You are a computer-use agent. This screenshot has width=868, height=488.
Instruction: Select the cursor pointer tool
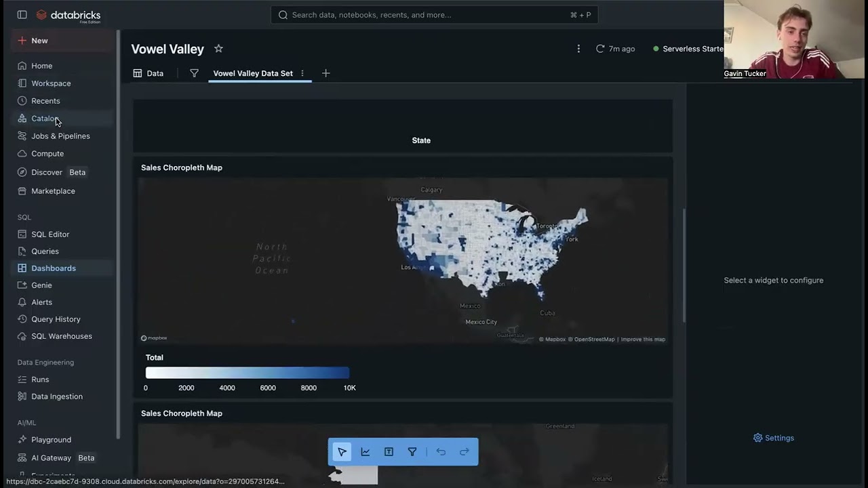tap(342, 452)
